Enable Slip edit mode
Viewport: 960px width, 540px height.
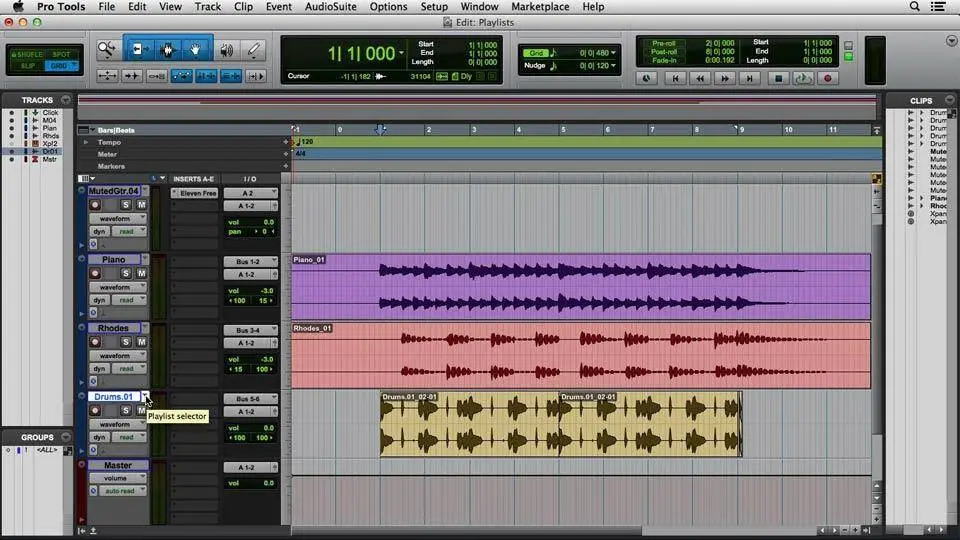pos(26,66)
